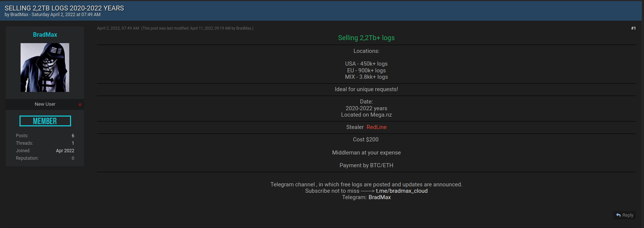Click the red offline status dot

[x=80, y=105]
